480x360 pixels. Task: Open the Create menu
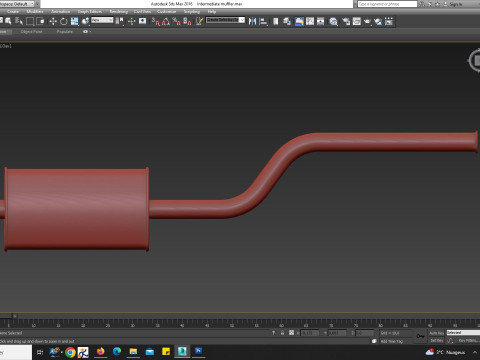[13, 12]
